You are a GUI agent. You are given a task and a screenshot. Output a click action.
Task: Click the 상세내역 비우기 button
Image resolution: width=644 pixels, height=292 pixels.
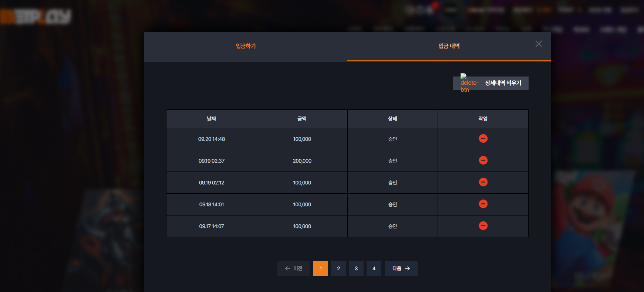pyautogui.click(x=491, y=83)
